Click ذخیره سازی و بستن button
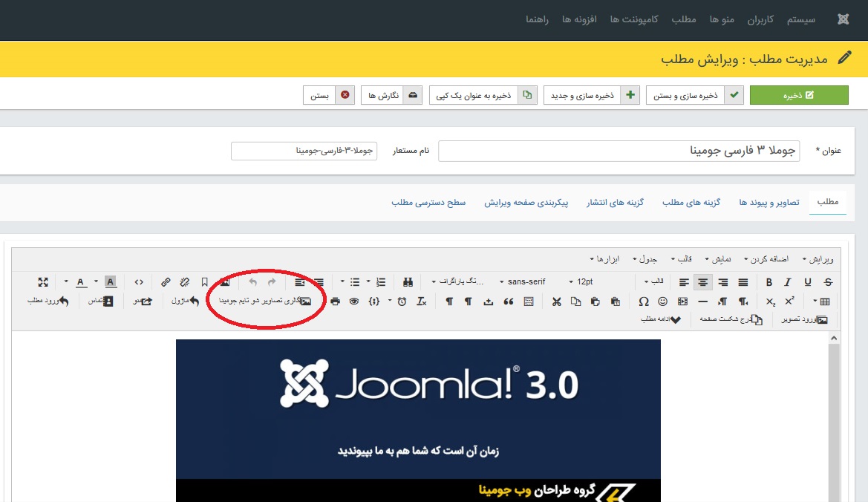This screenshot has width=868, height=502. pos(695,95)
